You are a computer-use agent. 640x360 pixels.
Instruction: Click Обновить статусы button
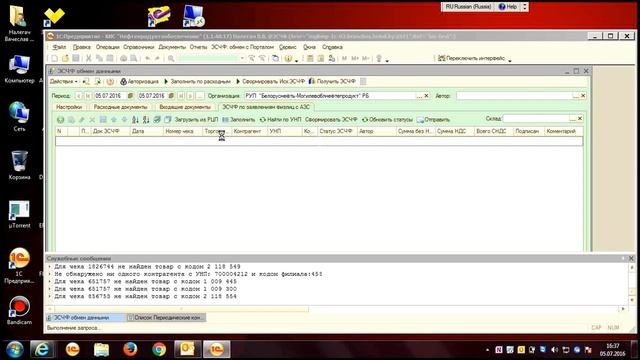387,120
